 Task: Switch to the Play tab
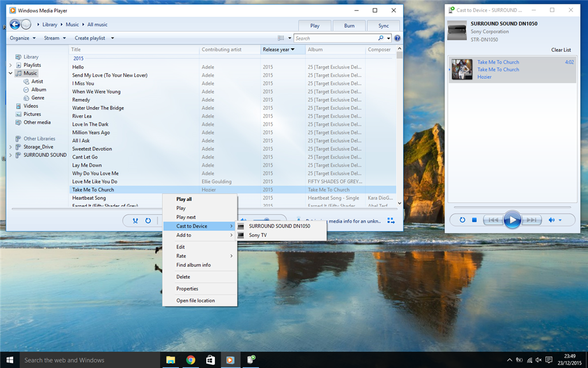coord(315,25)
